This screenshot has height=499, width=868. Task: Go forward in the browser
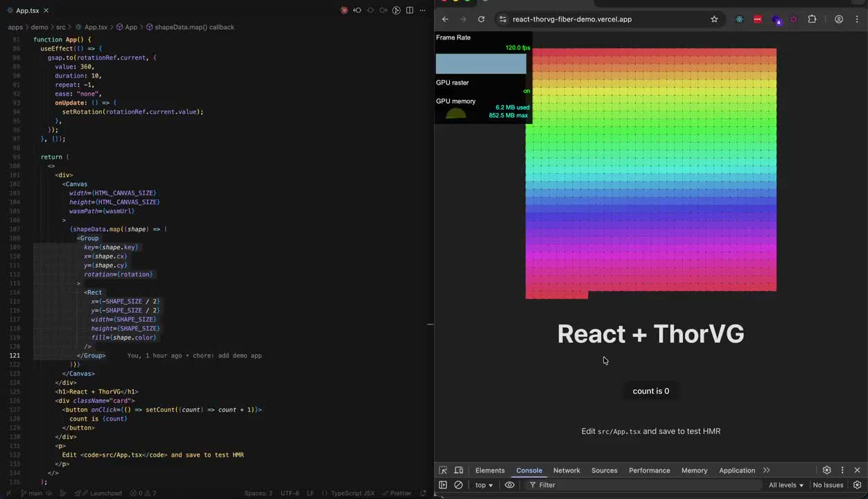pos(463,19)
